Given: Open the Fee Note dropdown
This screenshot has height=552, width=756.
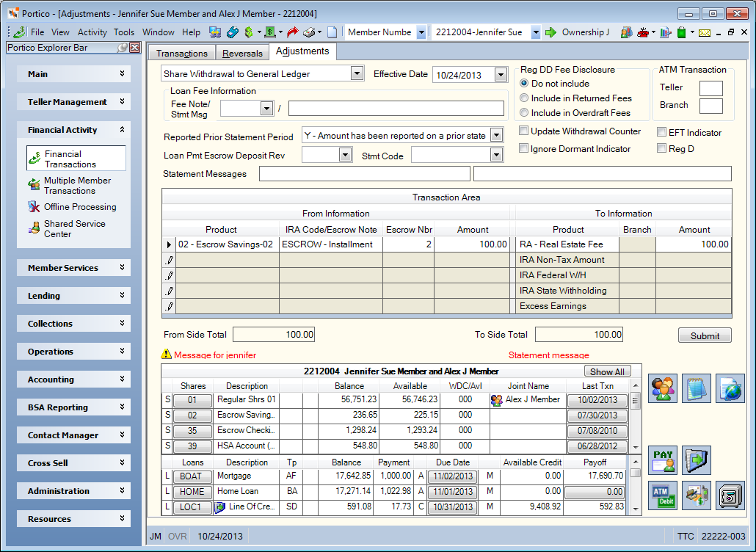Looking at the screenshot, I should pyautogui.click(x=266, y=109).
